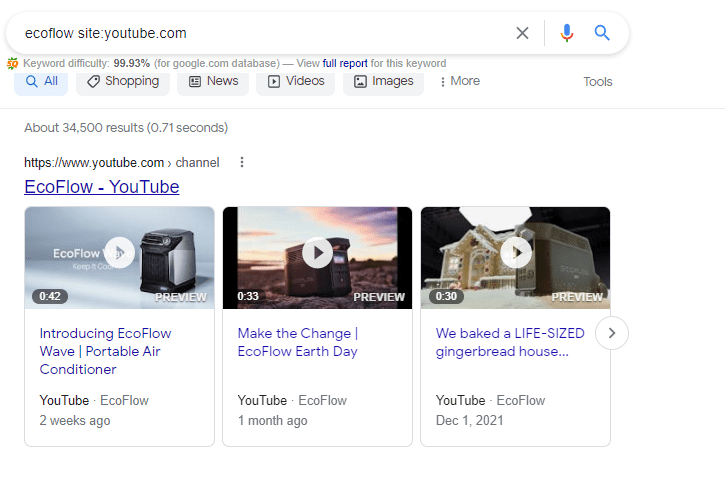Open the three-dot menu beside youtube.com channel result
Image resolution: width=725 pixels, height=479 pixels.
coord(241,162)
